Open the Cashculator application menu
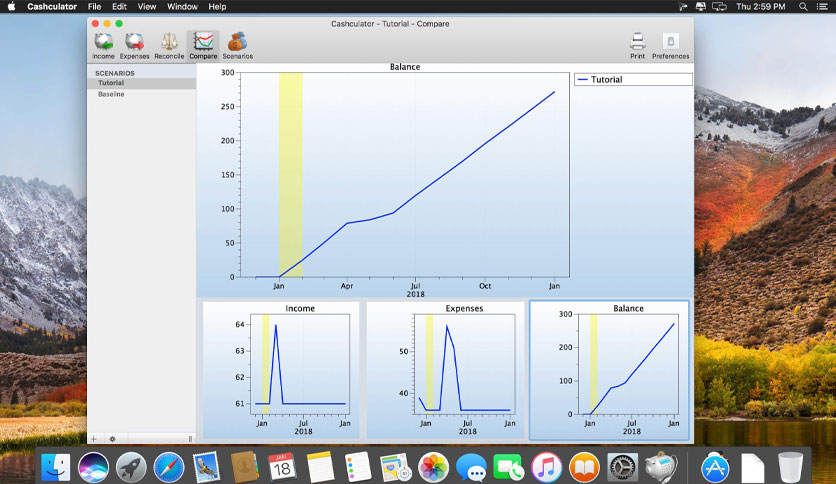The image size is (836, 484). coord(52,6)
